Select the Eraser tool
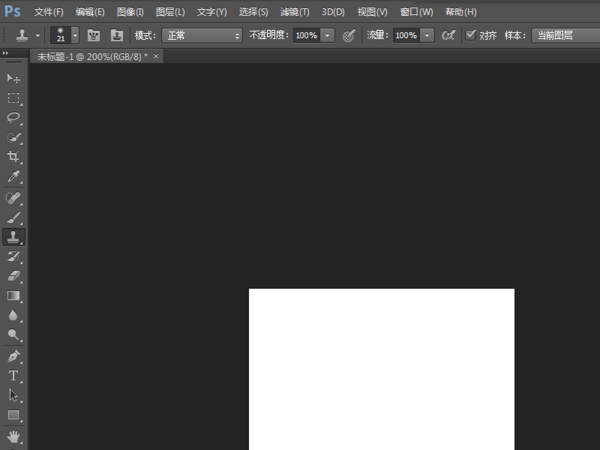Viewport: 600px width, 450px height. click(x=13, y=276)
